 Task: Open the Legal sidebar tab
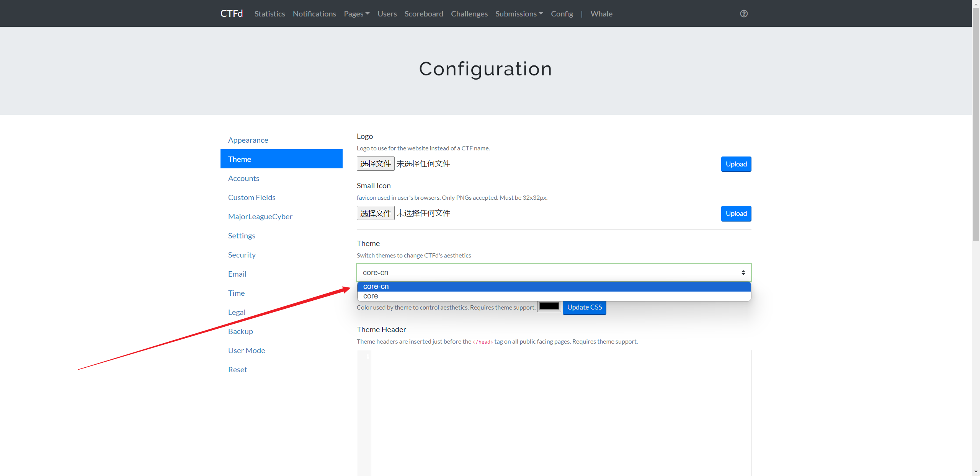pyautogui.click(x=281, y=312)
